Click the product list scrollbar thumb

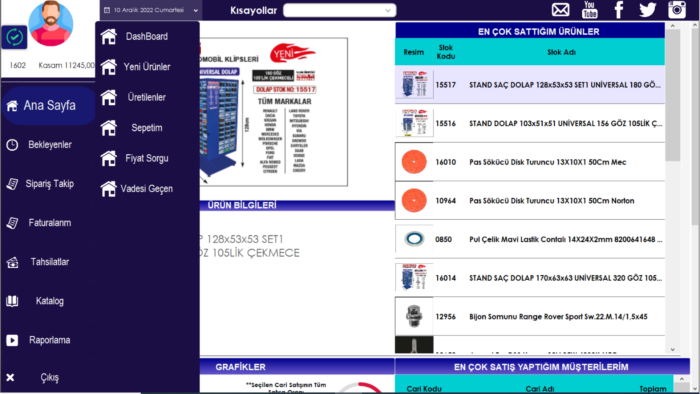[x=673, y=95]
